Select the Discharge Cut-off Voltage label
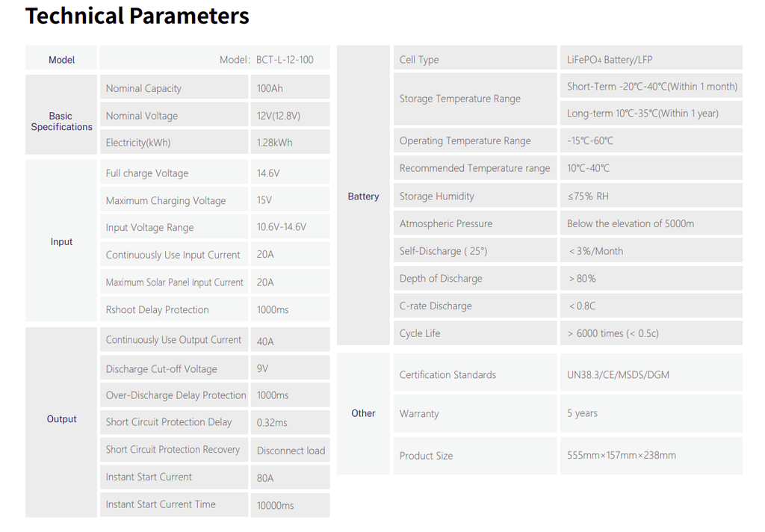The height and width of the screenshot is (532, 765). [x=161, y=369]
